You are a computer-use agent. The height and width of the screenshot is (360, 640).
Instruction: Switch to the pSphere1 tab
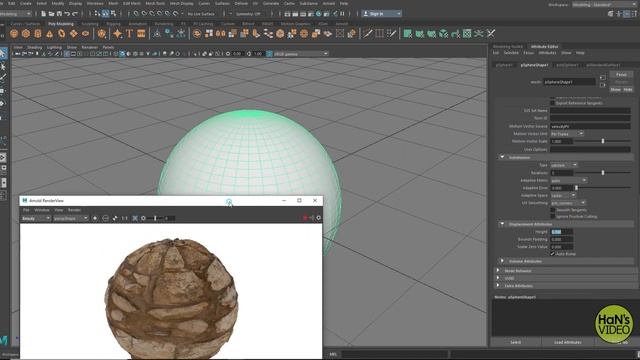504,64
